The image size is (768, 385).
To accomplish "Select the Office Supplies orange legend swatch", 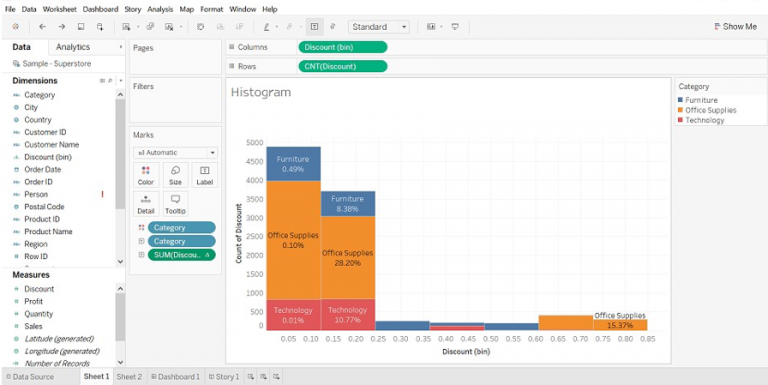I will [x=680, y=110].
